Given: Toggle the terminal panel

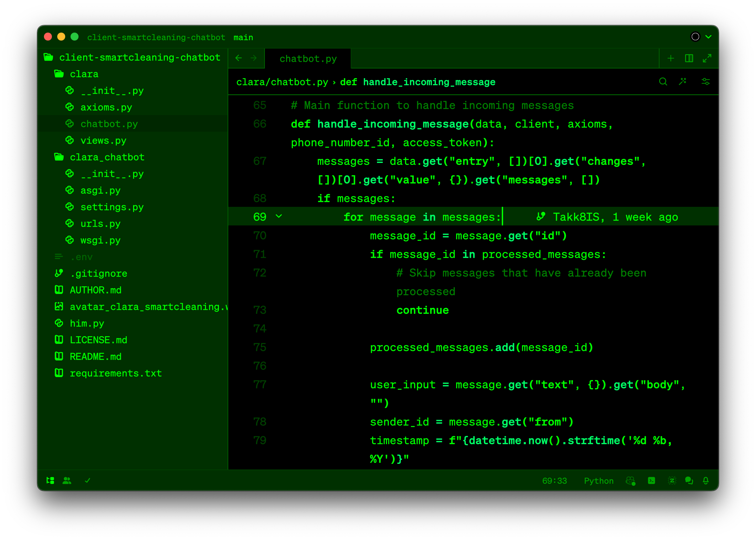Looking at the screenshot, I should (652, 481).
